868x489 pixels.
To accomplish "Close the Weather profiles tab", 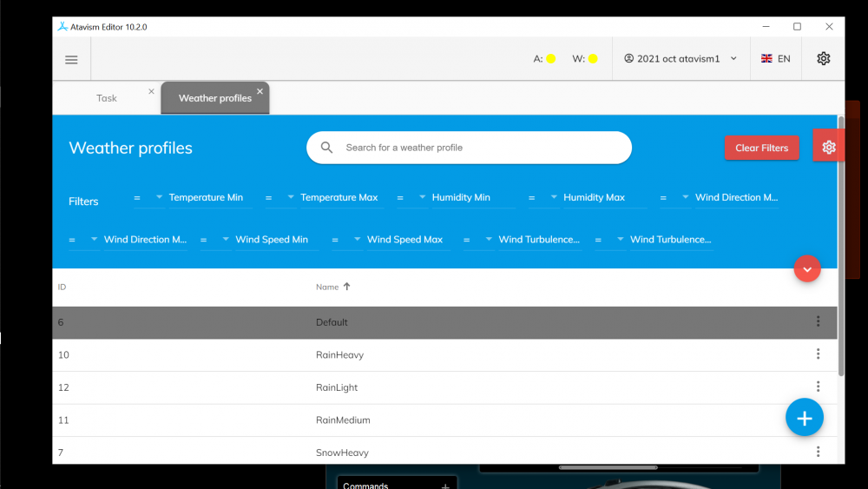I will 260,91.
